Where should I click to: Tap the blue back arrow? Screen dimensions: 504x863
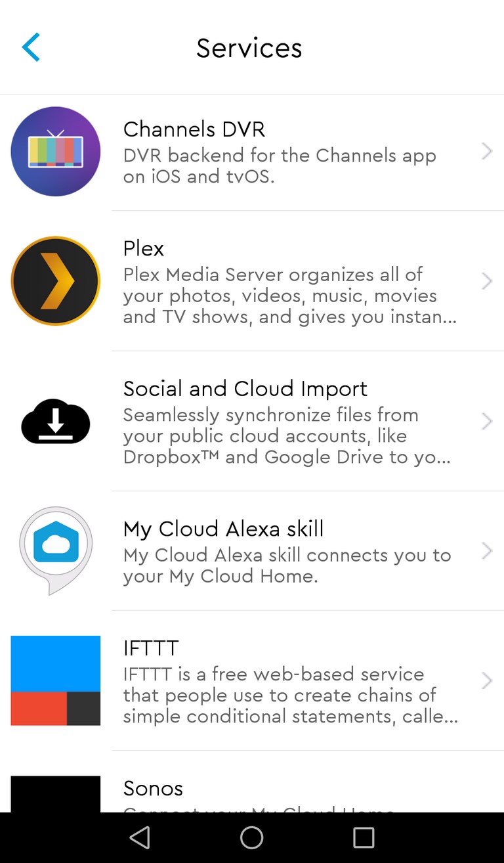tap(31, 47)
